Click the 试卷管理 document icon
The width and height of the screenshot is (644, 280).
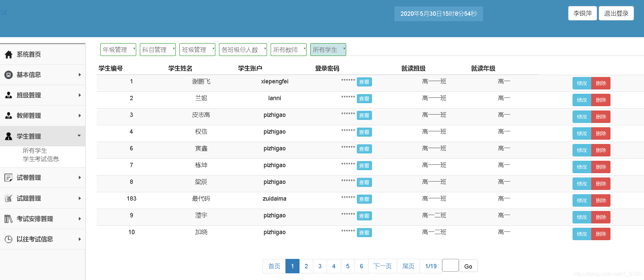point(9,178)
